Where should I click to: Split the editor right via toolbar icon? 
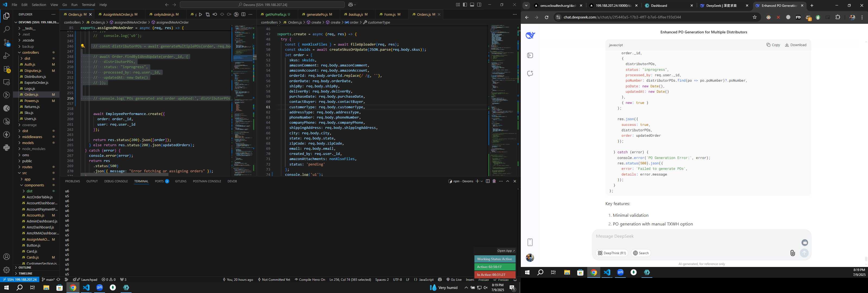(x=243, y=14)
